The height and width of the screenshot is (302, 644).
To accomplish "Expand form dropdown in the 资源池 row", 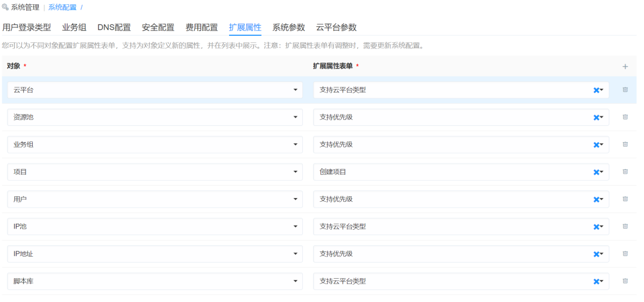I will point(602,117).
